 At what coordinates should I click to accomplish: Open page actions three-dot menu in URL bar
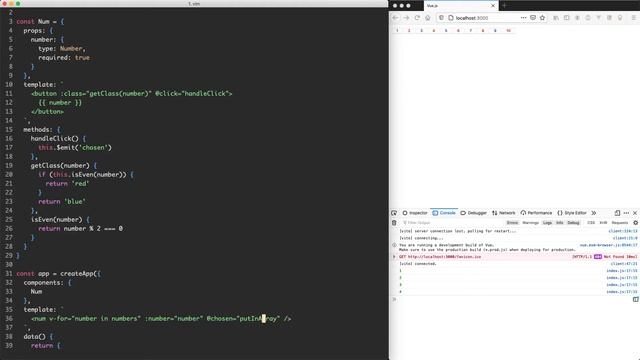tap(523, 18)
